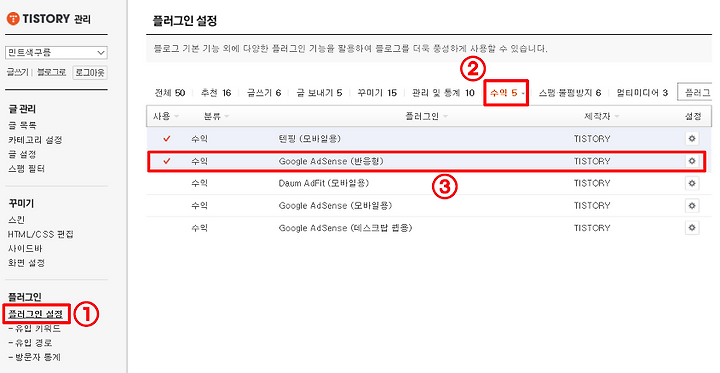Open settings gear for 텐핑 (모바일용) plugin
The height and width of the screenshot is (373, 720).
692,139
